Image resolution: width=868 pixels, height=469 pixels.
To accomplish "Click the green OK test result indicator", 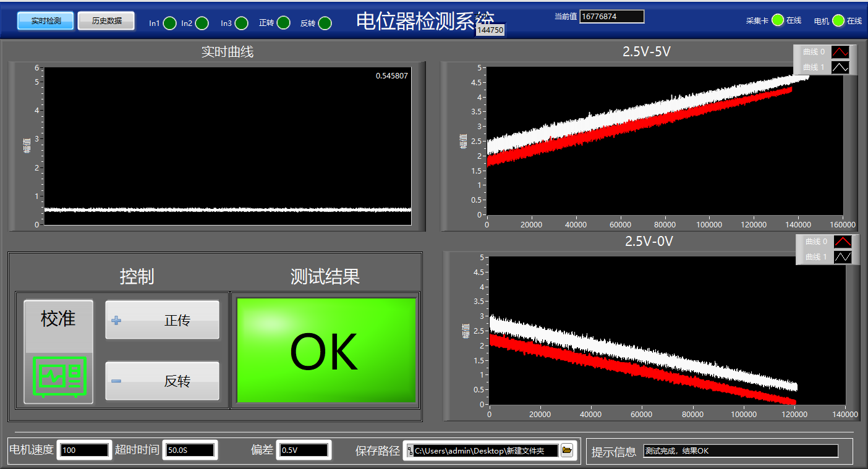I will pos(326,350).
